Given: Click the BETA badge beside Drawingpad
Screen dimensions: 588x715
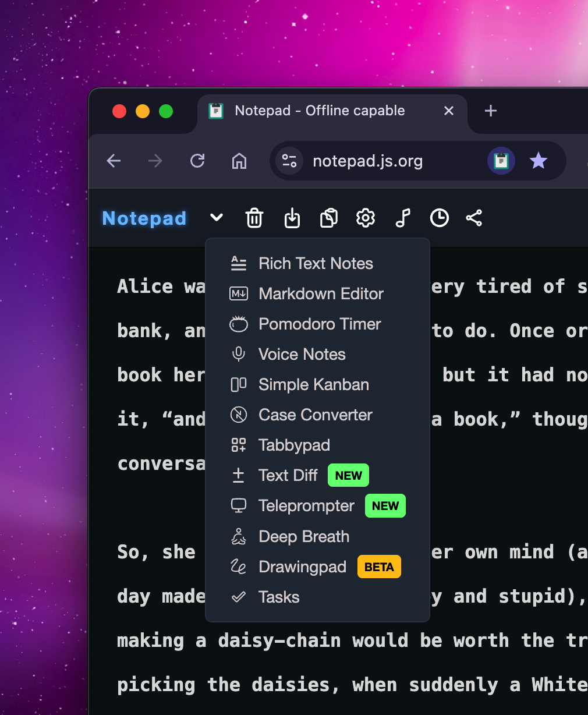Looking at the screenshot, I should point(379,567).
